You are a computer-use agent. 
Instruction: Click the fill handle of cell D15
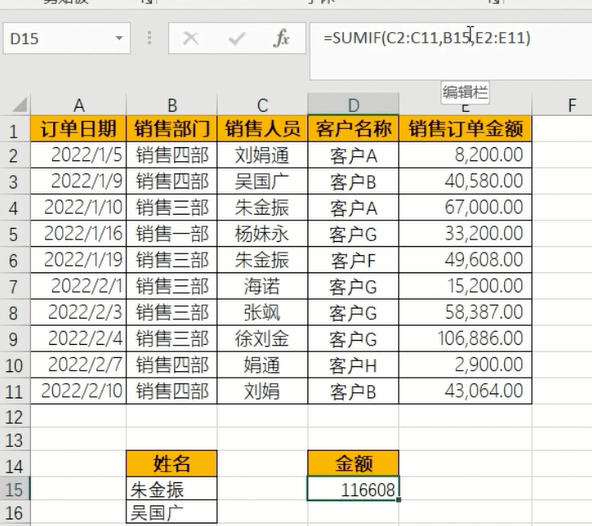pos(399,500)
